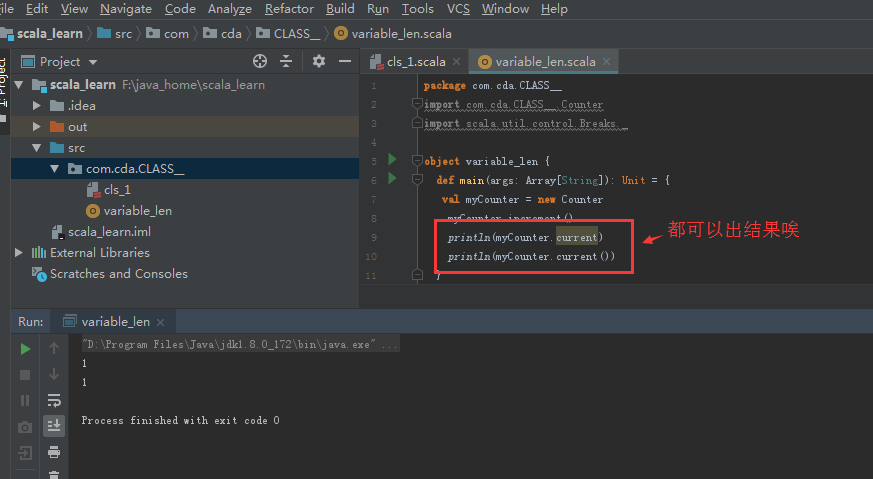
Task: Click the Exit icon in run toolbar
Action: [x=25, y=453]
